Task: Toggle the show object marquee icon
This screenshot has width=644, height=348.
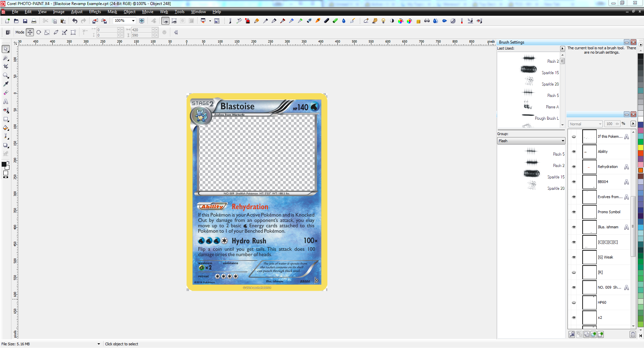Action: 174,21
